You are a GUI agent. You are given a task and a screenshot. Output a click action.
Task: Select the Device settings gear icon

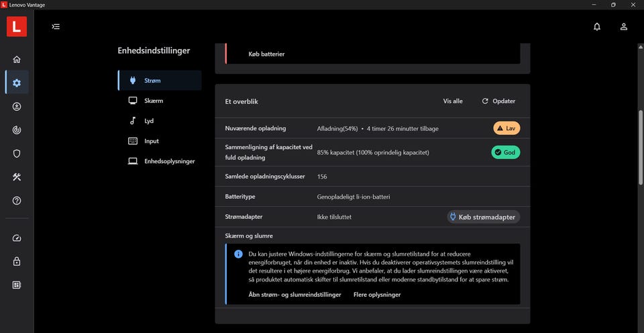click(17, 83)
